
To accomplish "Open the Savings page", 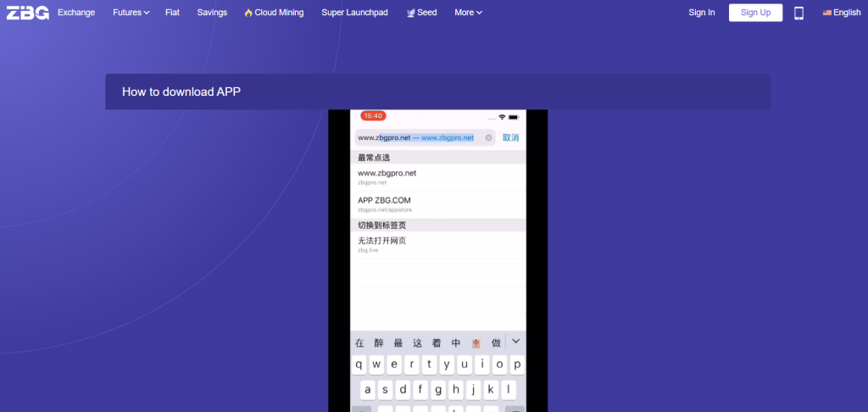I will 212,12.
